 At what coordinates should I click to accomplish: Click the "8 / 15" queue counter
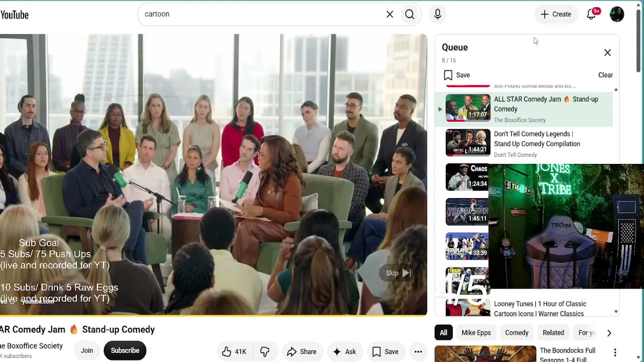pyautogui.click(x=449, y=60)
